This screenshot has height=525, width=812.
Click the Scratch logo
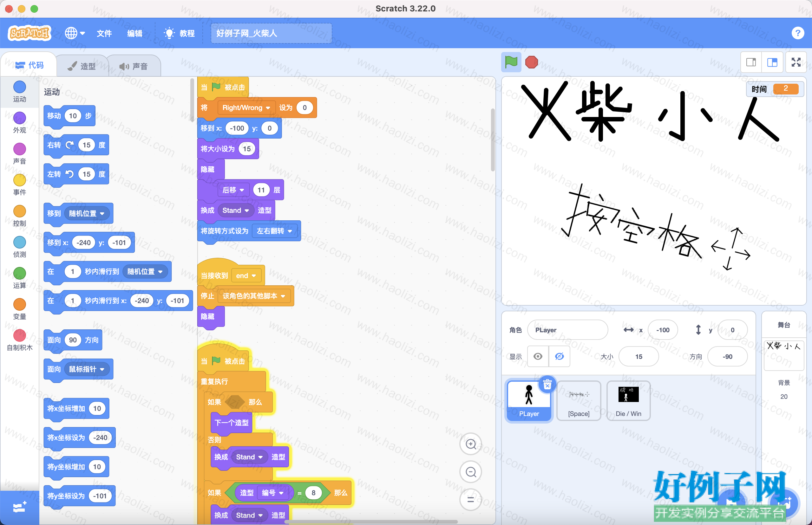pyautogui.click(x=29, y=33)
